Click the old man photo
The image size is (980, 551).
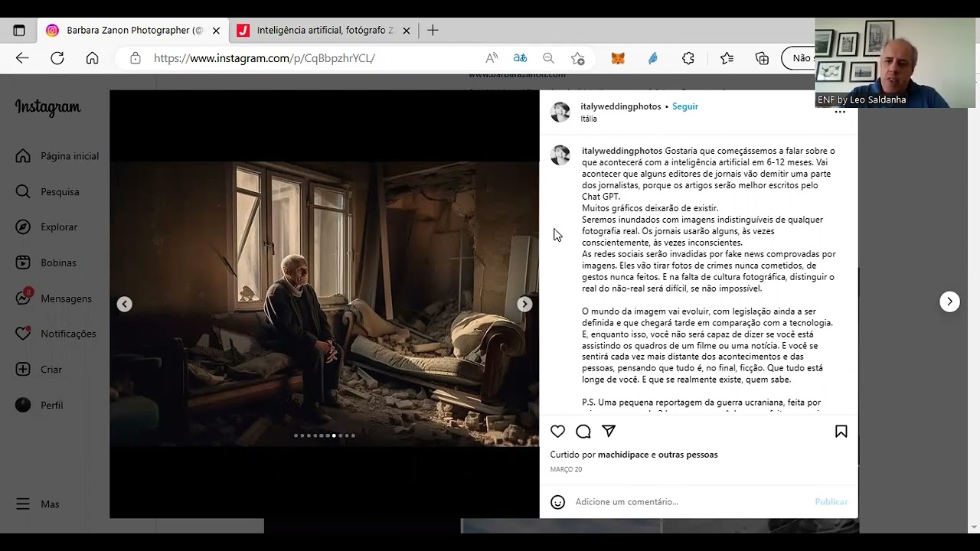pyautogui.click(x=325, y=304)
